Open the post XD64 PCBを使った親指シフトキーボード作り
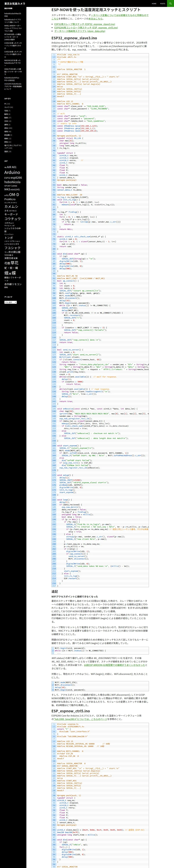Viewport: 174px width, 868px height. 13,71
